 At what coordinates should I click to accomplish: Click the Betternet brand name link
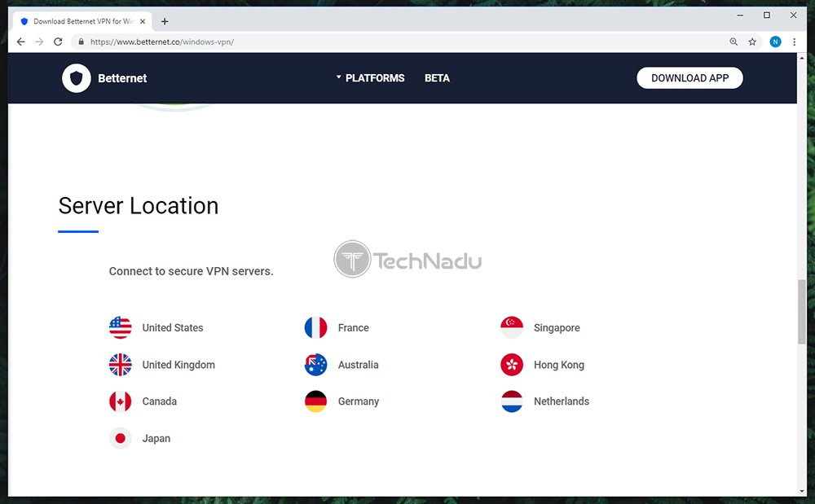click(122, 78)
